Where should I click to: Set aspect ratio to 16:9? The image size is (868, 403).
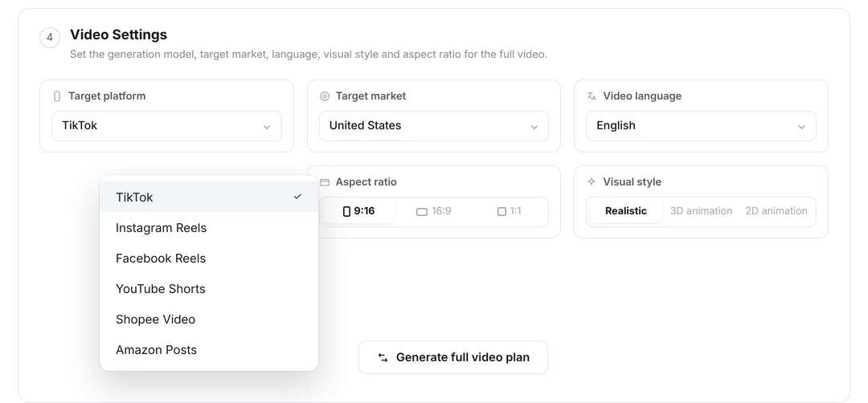(433, 211)
